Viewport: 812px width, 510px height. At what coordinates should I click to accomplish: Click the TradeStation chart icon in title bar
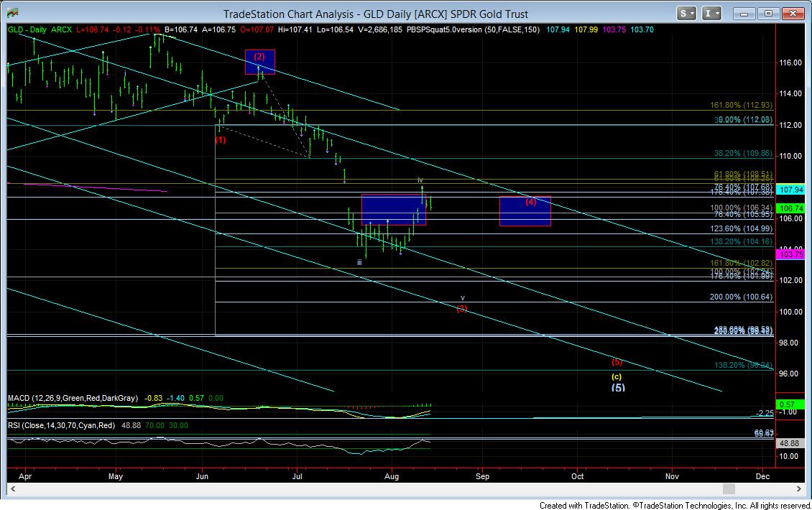click(12, 14)
